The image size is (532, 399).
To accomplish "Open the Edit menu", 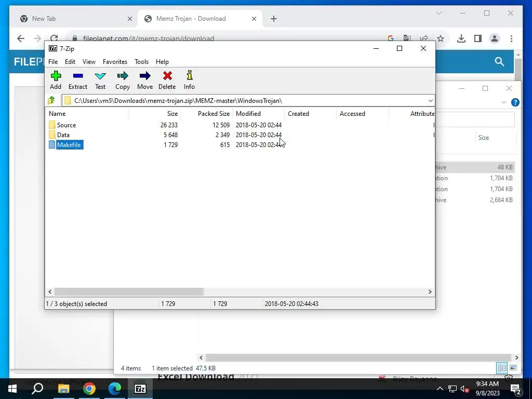I will (x=70, y=62).
